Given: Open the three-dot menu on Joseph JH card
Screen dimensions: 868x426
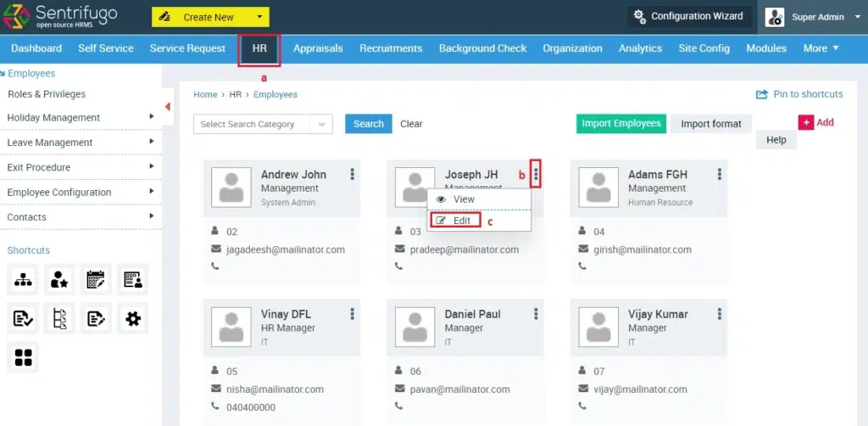Looking at the screenshot, I should [x=536, y=174].
